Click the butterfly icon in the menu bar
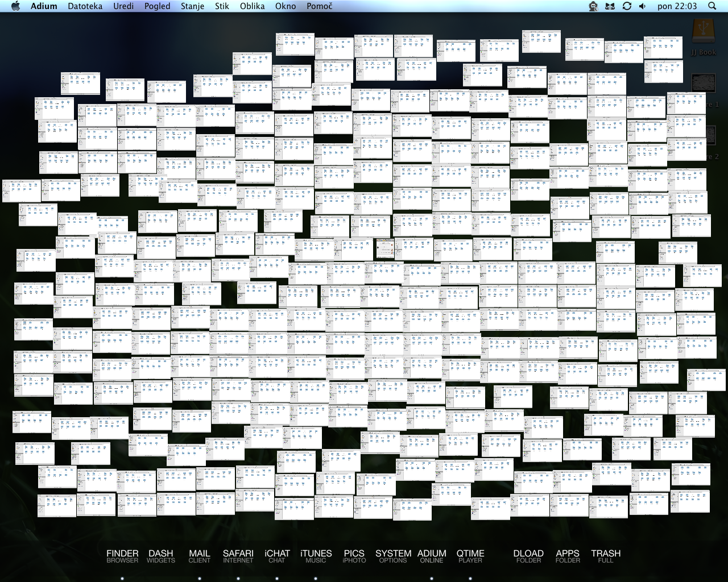The width and height of the screenshot is (728, 582). pyautogui.click(x=610, y=6)
